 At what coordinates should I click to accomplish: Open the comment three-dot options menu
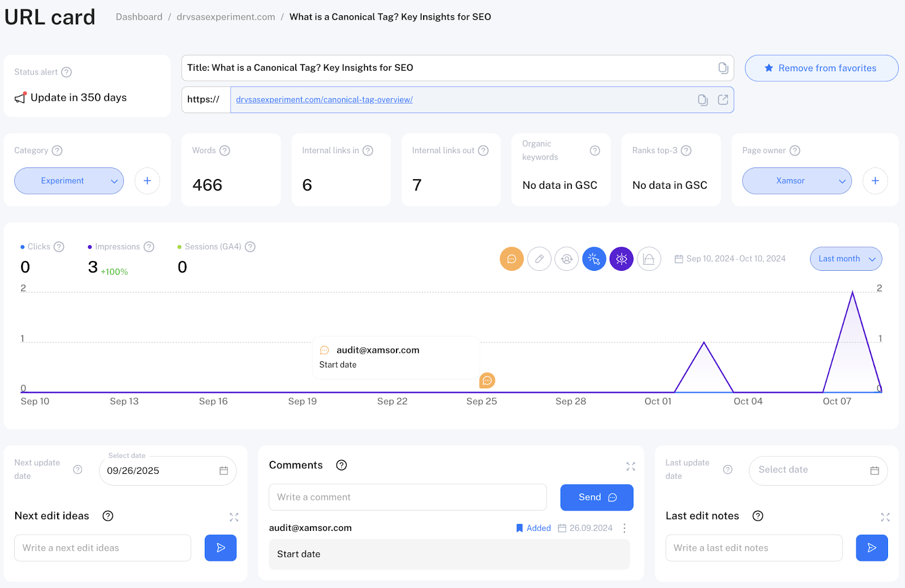point(624,528)
